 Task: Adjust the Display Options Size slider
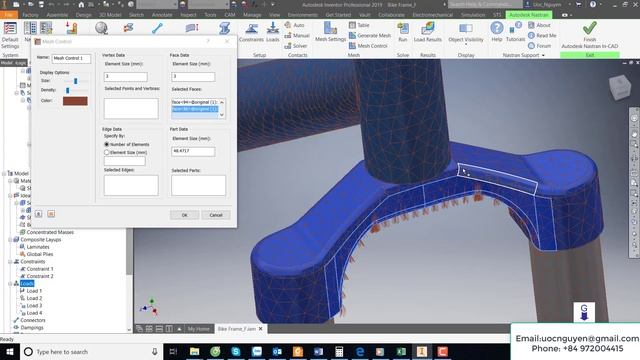[76, 81]
